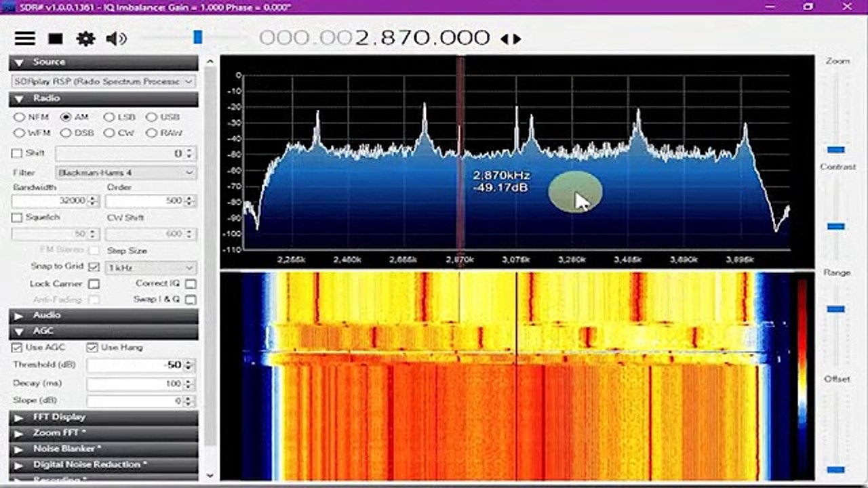Select NFM demodulation mode
Image resolution: width=868 pixels, height=488 pixels.
(x=31, y=117)
